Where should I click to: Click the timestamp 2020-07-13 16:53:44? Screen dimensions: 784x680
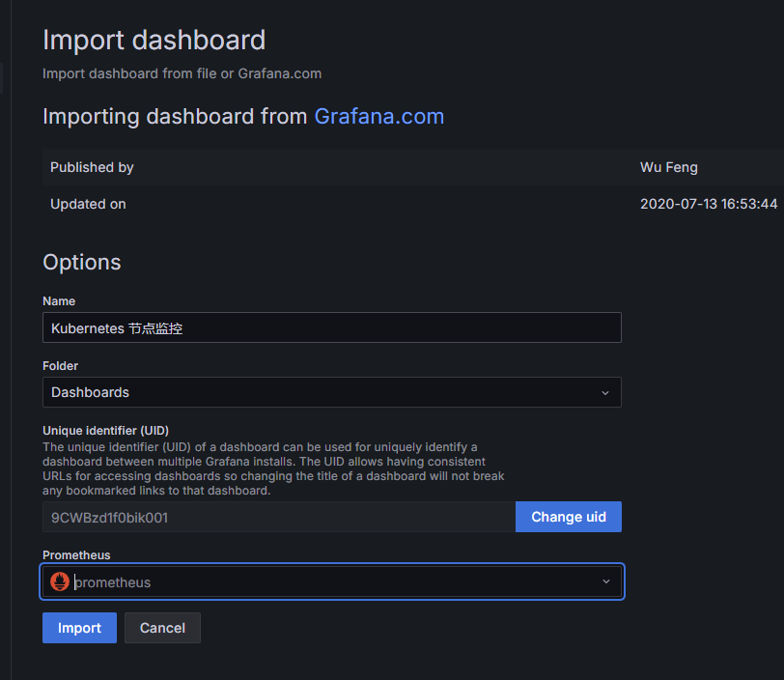pyautogui.click(x=708, y=204)
